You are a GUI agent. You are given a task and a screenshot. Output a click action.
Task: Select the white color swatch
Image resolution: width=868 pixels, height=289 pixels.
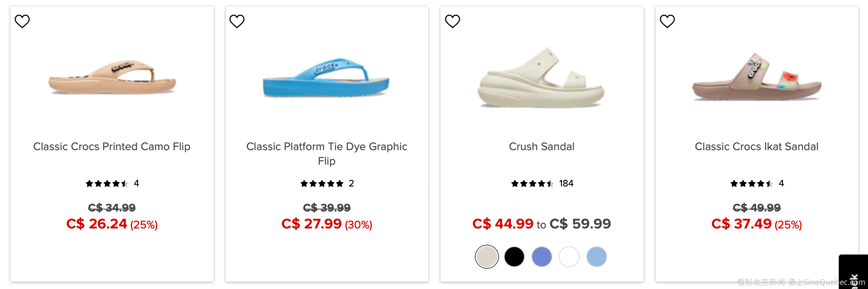click(569, 257)
